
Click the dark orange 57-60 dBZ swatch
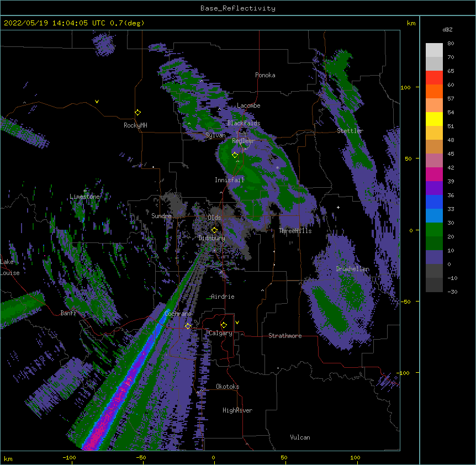tap(434, 91)
